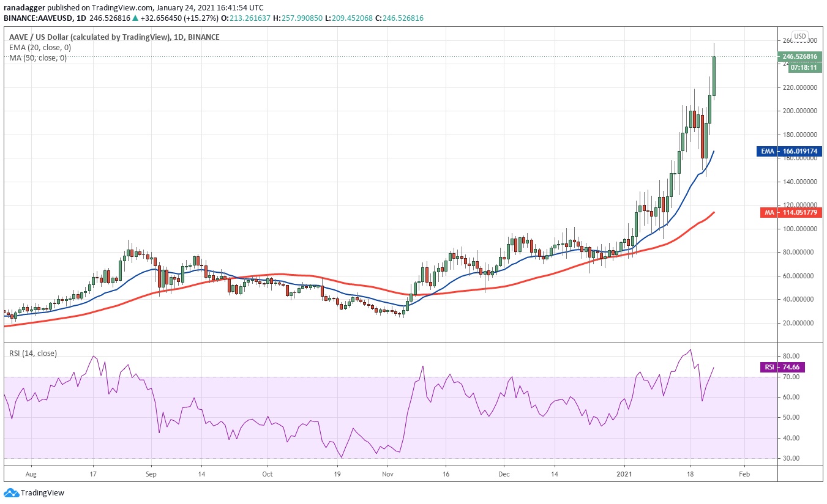Click the Sep label on the time axis
827x504 pixels.
151,473
